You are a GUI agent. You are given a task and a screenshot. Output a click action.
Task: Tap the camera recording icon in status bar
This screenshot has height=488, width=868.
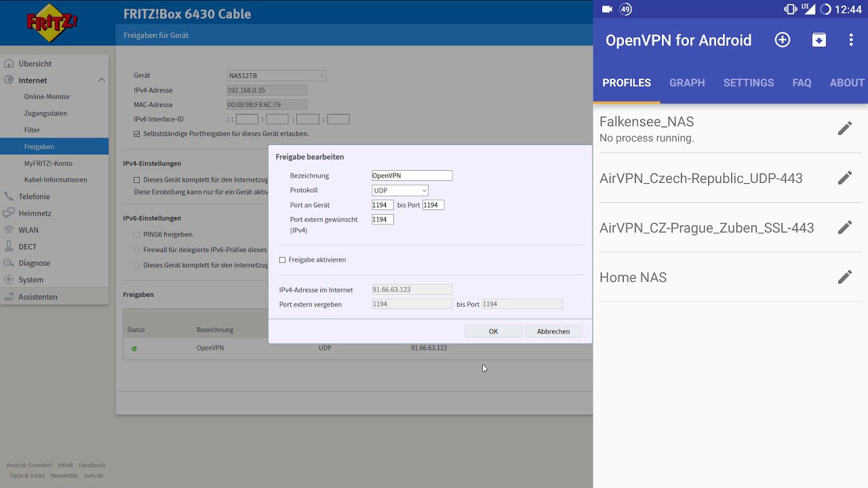(607, 9)
